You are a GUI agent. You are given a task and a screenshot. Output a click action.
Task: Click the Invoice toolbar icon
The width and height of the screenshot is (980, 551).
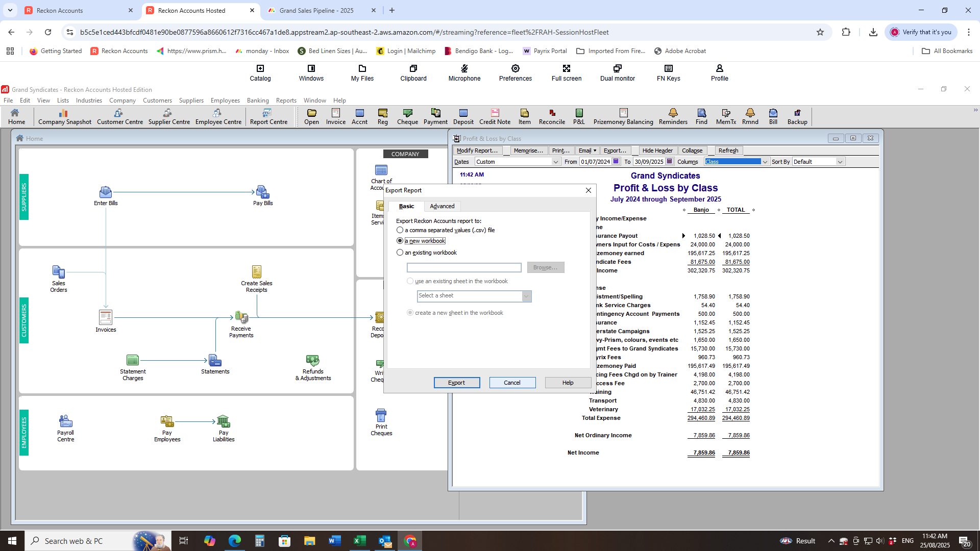[336, 116]
